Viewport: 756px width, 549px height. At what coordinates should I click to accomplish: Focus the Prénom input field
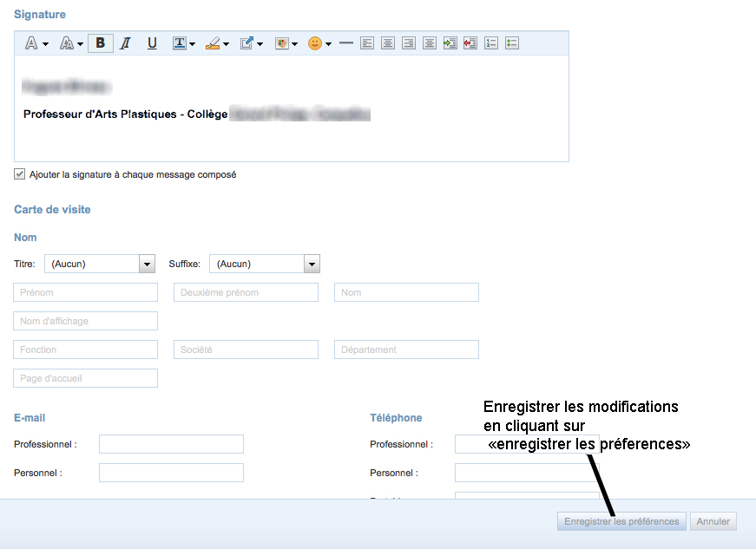(x=86, y=292)
